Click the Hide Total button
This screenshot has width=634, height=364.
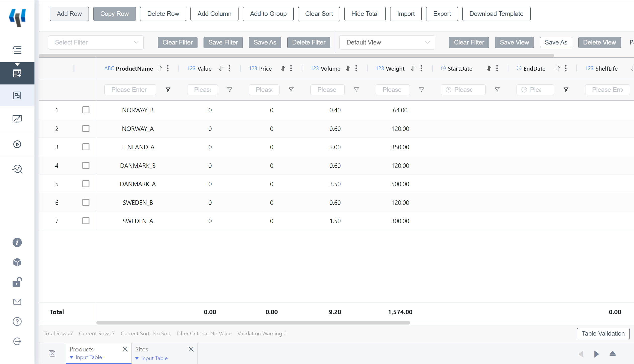pos(365,14)
